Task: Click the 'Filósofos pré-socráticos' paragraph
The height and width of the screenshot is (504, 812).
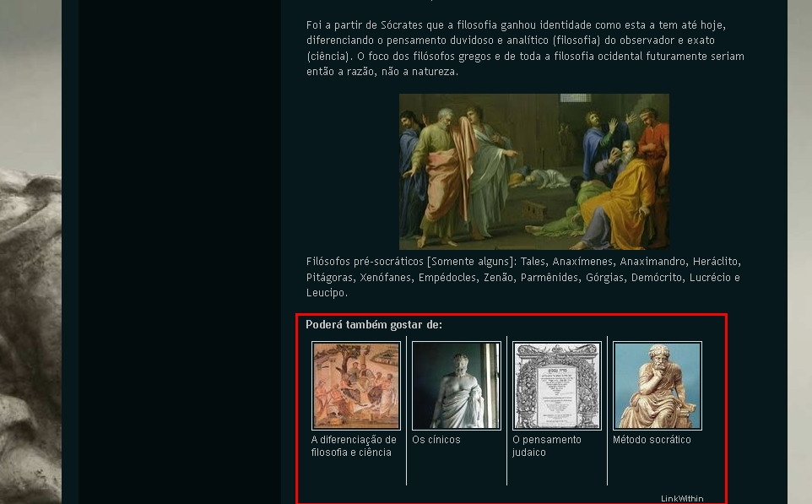Action: [x=523, y=277]
